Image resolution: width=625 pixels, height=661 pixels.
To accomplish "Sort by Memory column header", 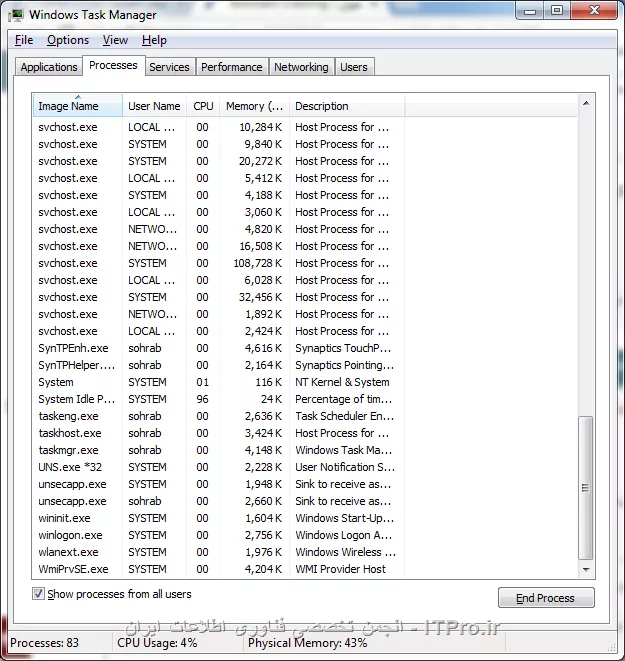I will pos(254,106).
